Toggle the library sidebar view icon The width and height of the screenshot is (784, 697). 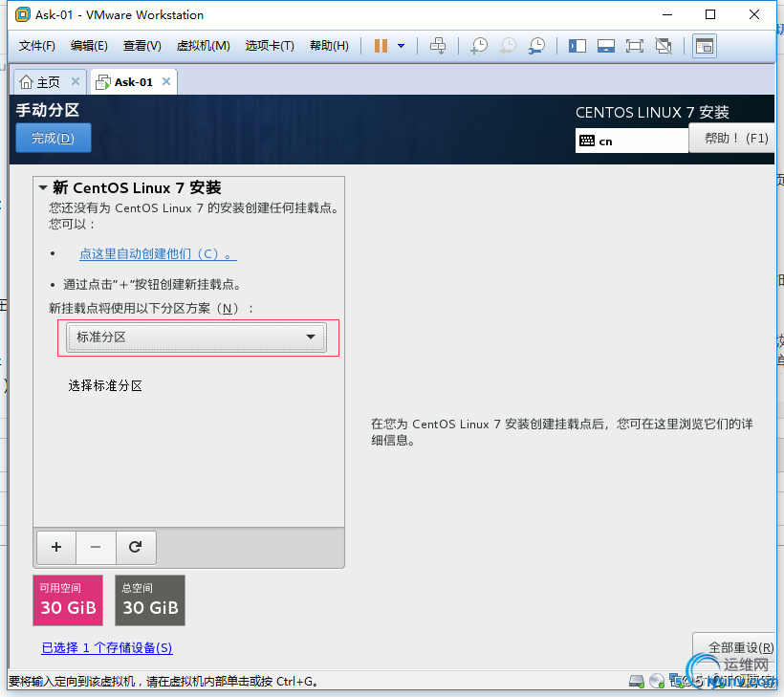577,46
